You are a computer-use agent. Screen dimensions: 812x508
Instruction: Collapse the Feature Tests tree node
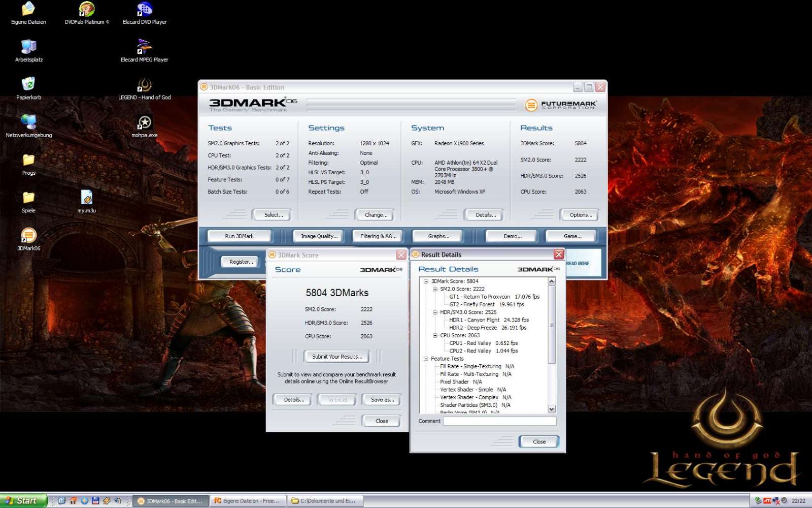tap(426, 359)
